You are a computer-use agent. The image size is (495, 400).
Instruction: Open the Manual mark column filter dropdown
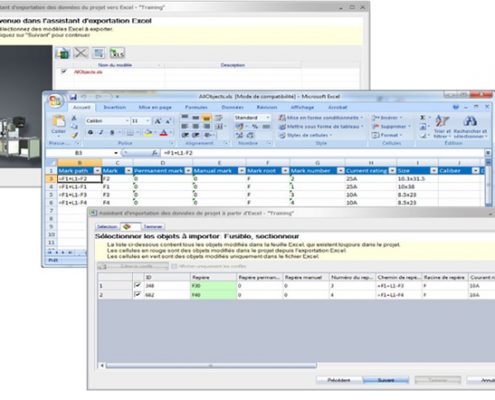pyautogui.click(x=242, y=171)
